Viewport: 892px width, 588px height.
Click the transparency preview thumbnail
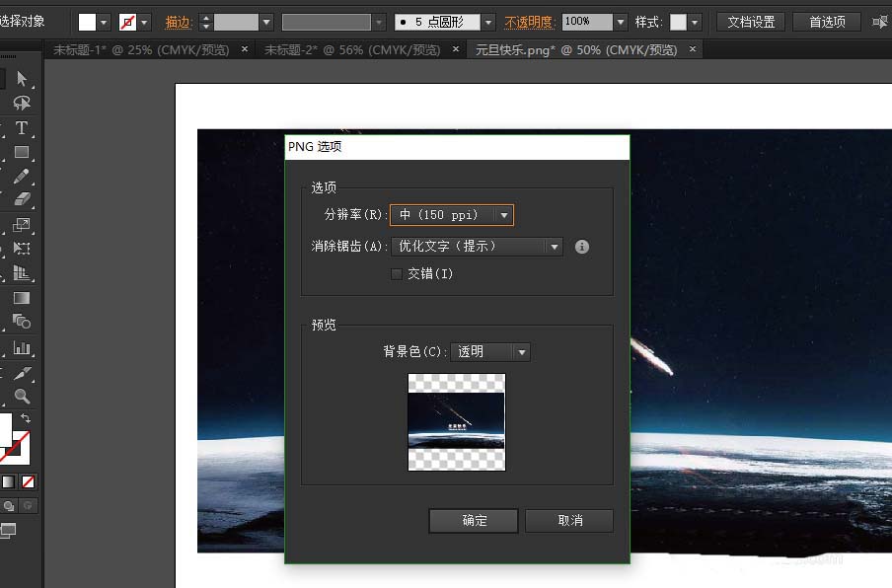coord(456,421)
